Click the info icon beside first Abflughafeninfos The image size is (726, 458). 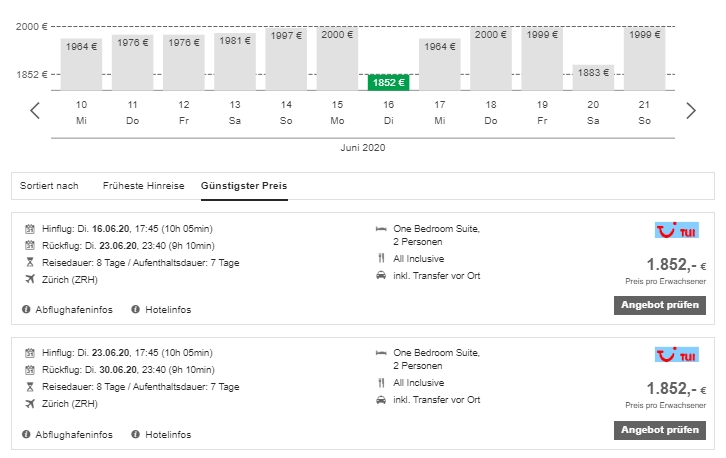click(x=26, y=310)
